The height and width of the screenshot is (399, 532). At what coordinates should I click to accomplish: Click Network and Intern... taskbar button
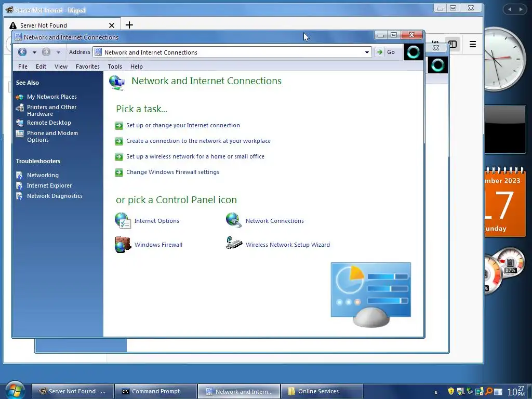point(239,391)
